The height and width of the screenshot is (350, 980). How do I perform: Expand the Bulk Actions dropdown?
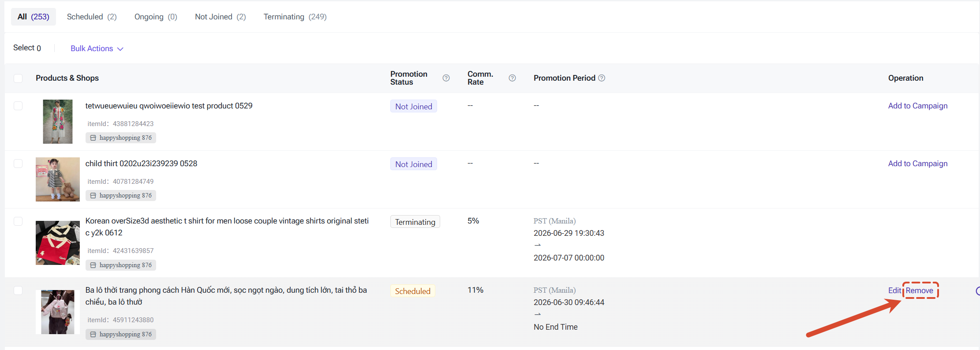click(97, 48)
